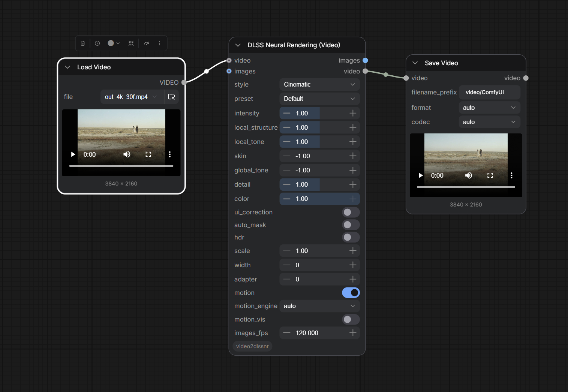
Task: Collapse the Save Video node
Action: (415, 63)
